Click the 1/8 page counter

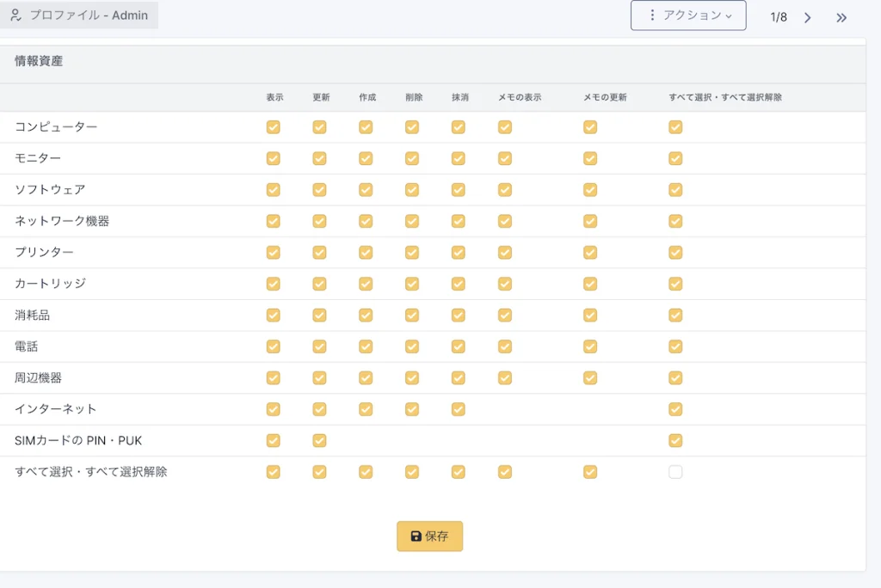(x=779, y=17)
